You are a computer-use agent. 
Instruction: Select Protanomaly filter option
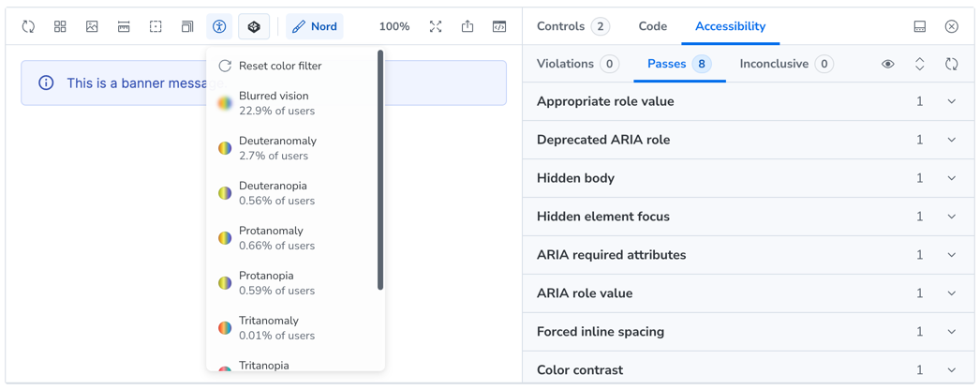(x=291, y=238)
